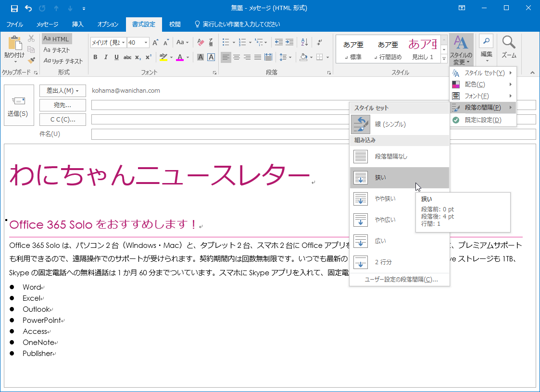Image resolution: width=540 pixels, height=392 pixels.
Task: Open the Fonts submenu in Change Styles
Action: [x=483, y=96]
